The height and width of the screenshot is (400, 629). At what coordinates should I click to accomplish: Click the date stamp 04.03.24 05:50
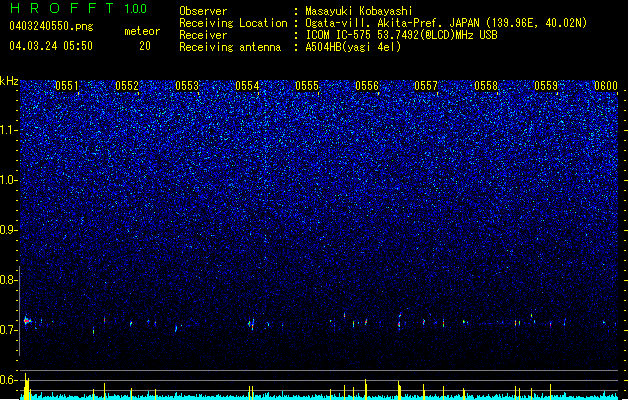[x=51, y=46]
